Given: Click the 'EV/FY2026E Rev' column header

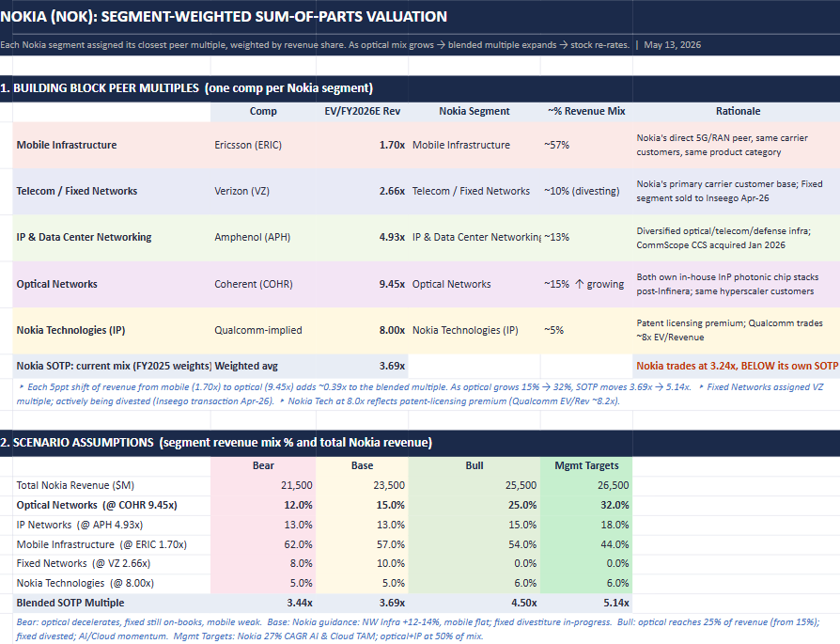Looking at the screenshot, I should tap(362, 111).
